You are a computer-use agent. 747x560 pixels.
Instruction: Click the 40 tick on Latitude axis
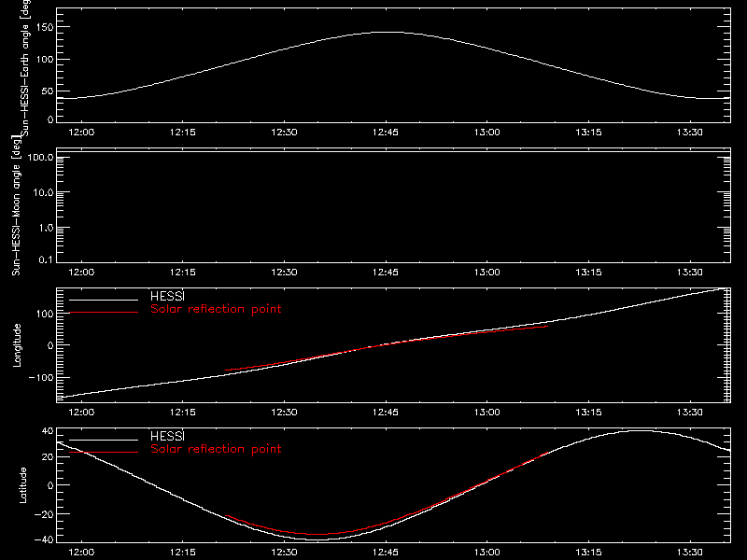coord(48,431)
